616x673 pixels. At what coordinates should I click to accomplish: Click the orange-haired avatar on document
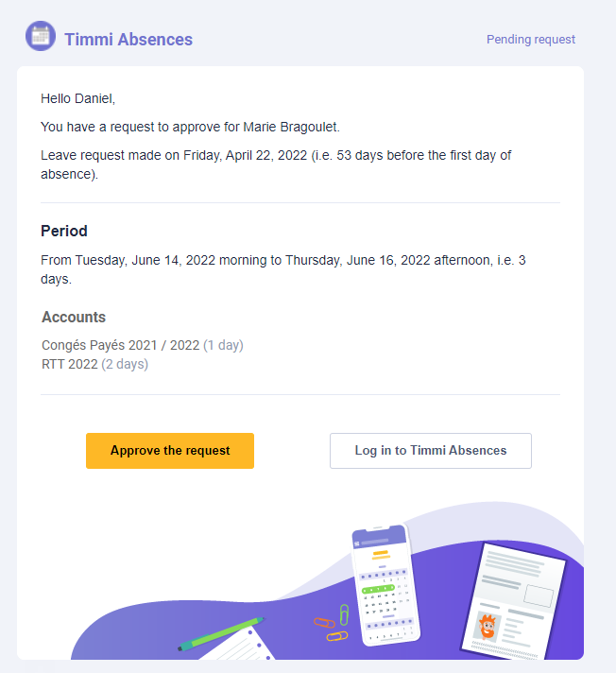(488, 627)
